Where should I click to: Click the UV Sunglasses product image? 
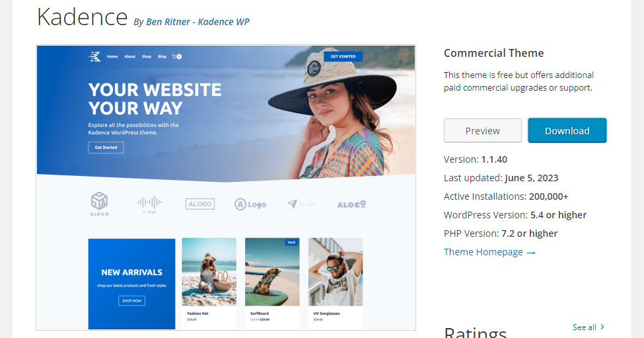(336, 272)
